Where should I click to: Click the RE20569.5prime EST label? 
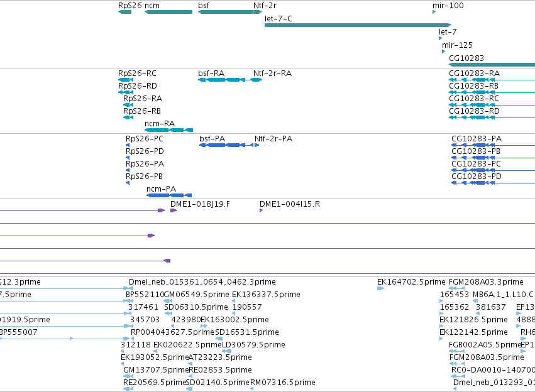point(155,383)
